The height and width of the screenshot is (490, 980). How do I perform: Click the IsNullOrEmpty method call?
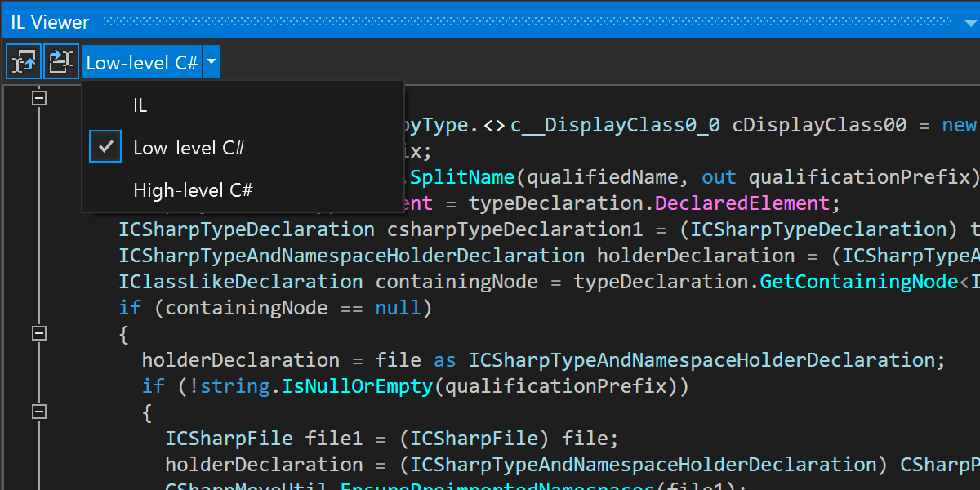pyautogui.click(x=357, y=386)
